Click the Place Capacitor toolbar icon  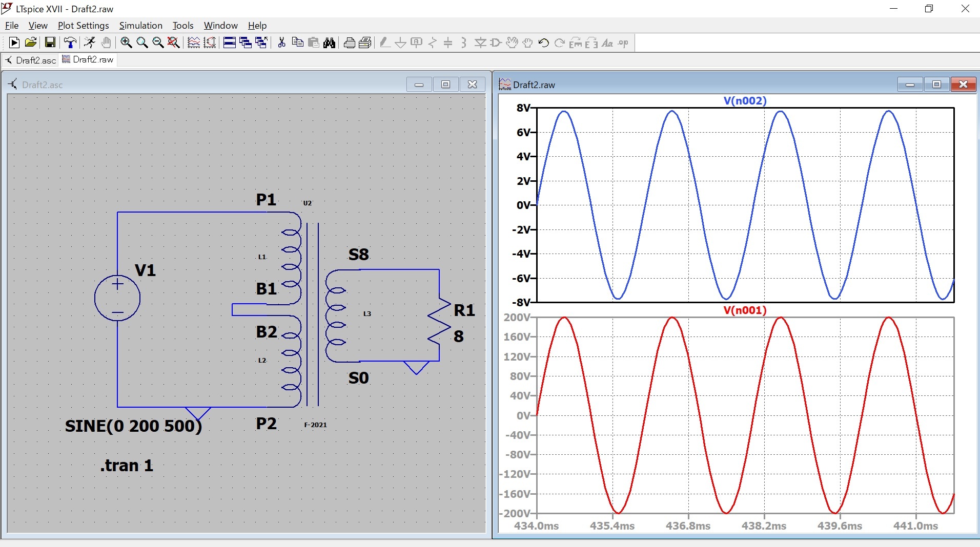point(448,43)
